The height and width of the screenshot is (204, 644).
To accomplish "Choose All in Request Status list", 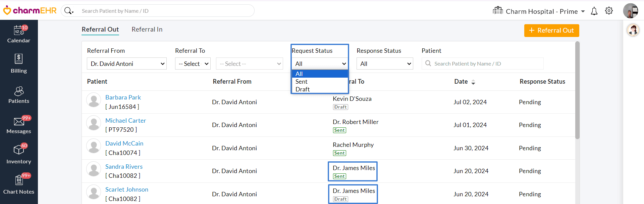I will pyautogui.click(x=320, y=74).
